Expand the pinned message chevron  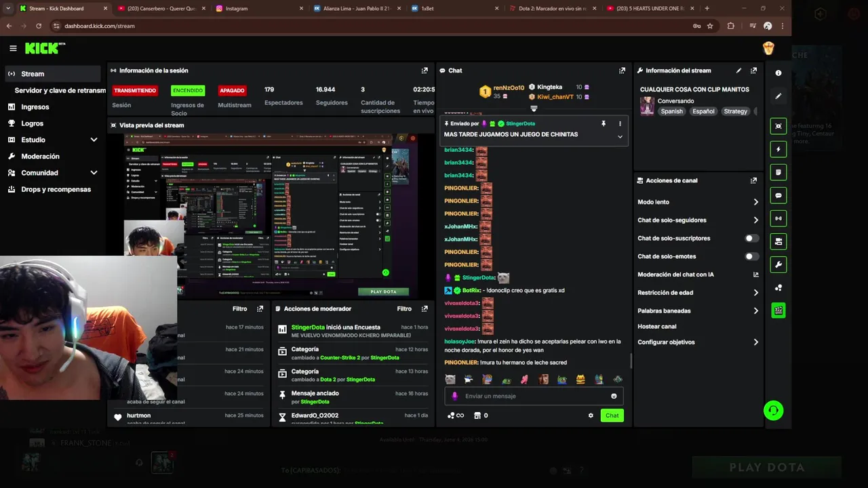pos(619,136)
